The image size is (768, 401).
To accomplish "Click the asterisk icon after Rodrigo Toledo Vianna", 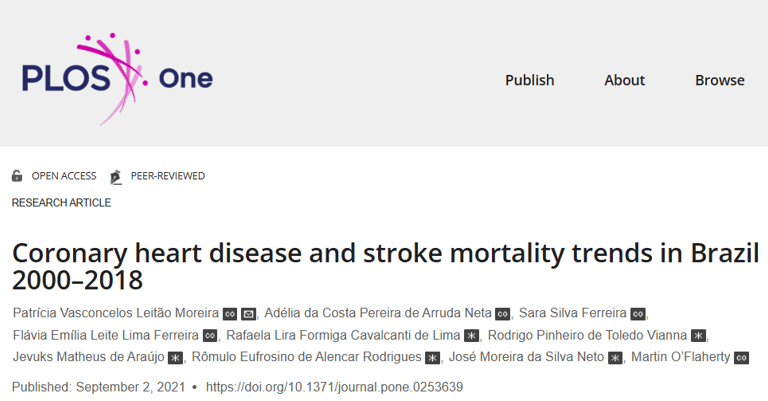I will [698, 335].
